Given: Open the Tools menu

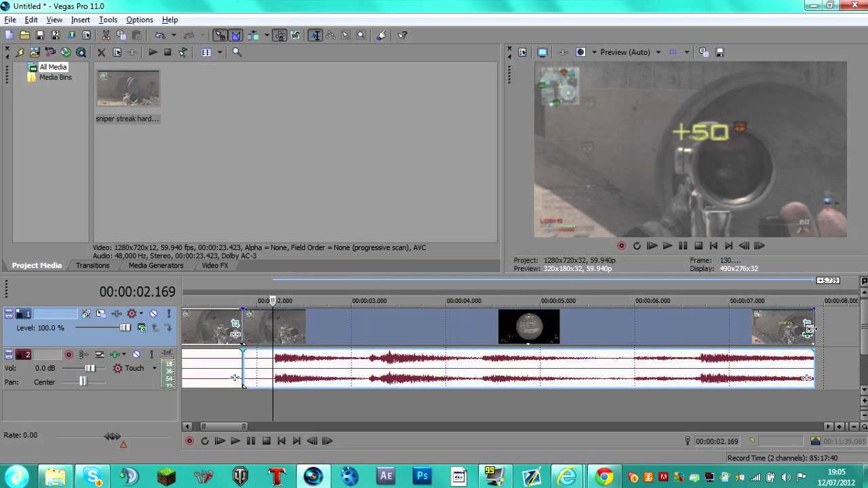Looking at the screenshot, I should coord(108,20).
